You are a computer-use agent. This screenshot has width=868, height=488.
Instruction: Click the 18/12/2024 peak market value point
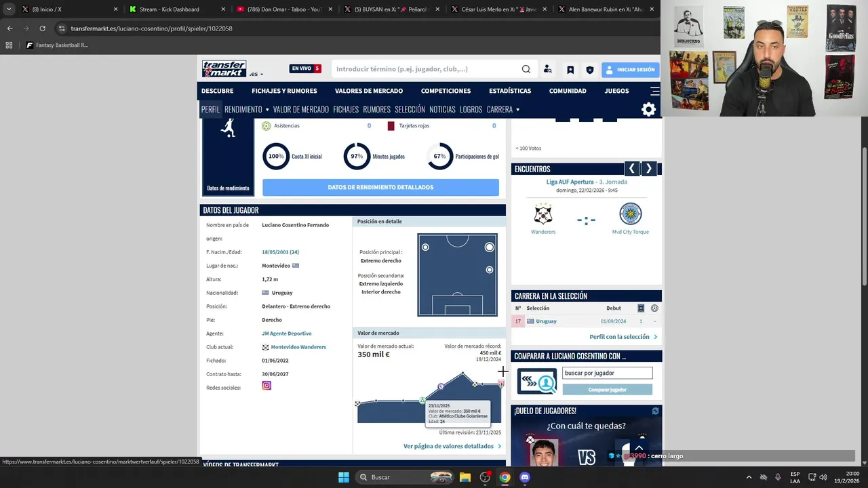(463, 373)
